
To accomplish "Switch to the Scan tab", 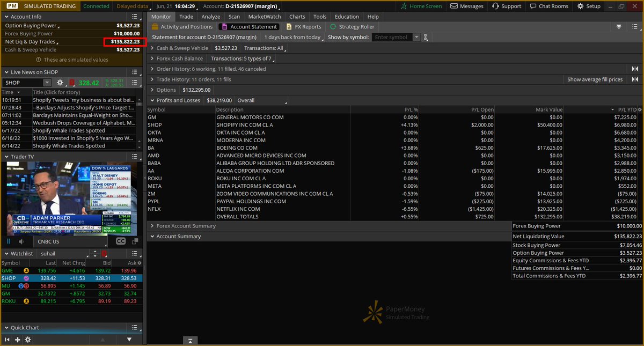I will pos(234,17).
